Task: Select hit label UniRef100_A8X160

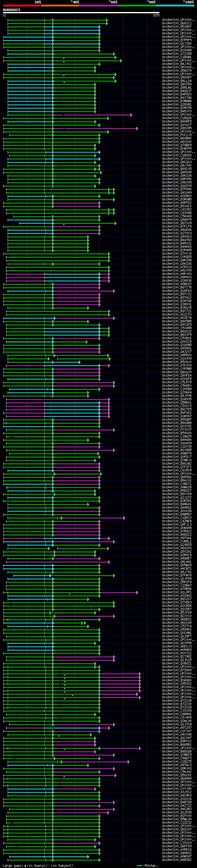Action: point(177,142)
